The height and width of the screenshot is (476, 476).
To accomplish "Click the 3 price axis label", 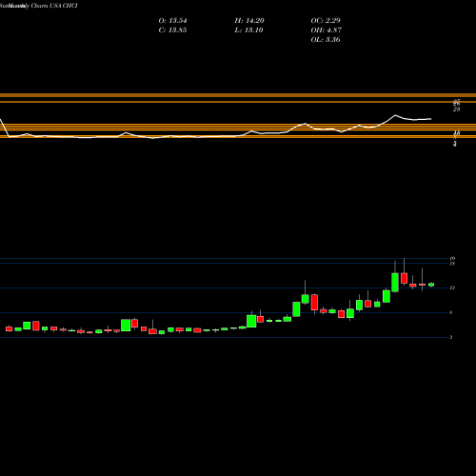I will click(451, 337).
